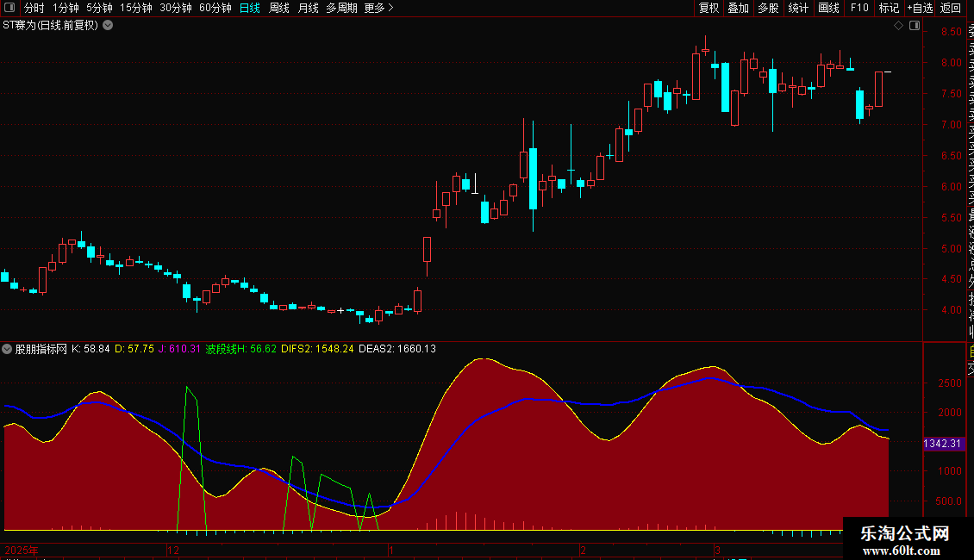Switch to the 月线 monthly chart

click(x=308, y=8)
